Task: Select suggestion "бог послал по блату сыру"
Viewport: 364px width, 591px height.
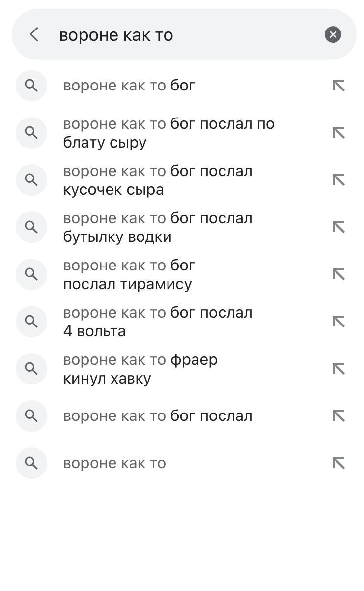Action: click(168, 133)
